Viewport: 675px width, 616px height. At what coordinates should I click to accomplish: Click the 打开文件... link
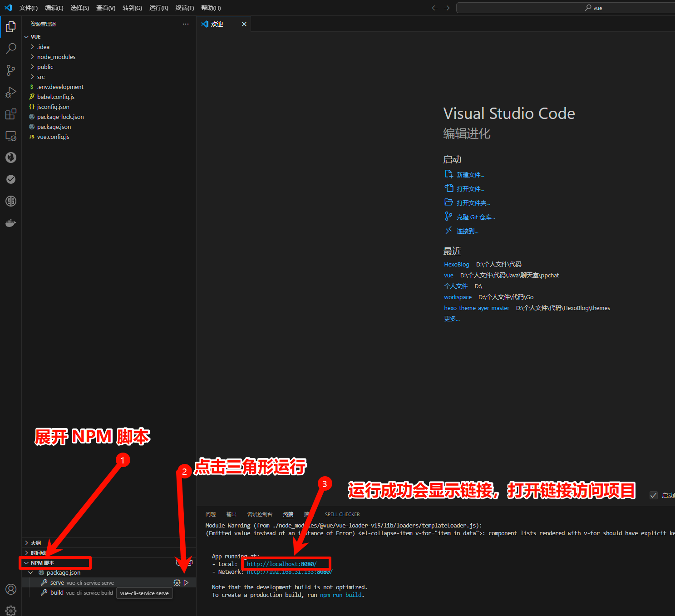coord(470,189)
